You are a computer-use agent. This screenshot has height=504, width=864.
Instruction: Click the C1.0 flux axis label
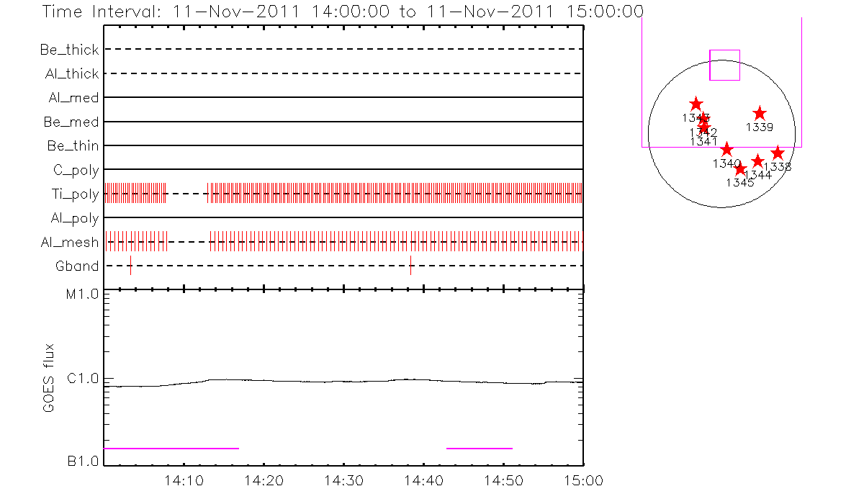tap(82, 378)
